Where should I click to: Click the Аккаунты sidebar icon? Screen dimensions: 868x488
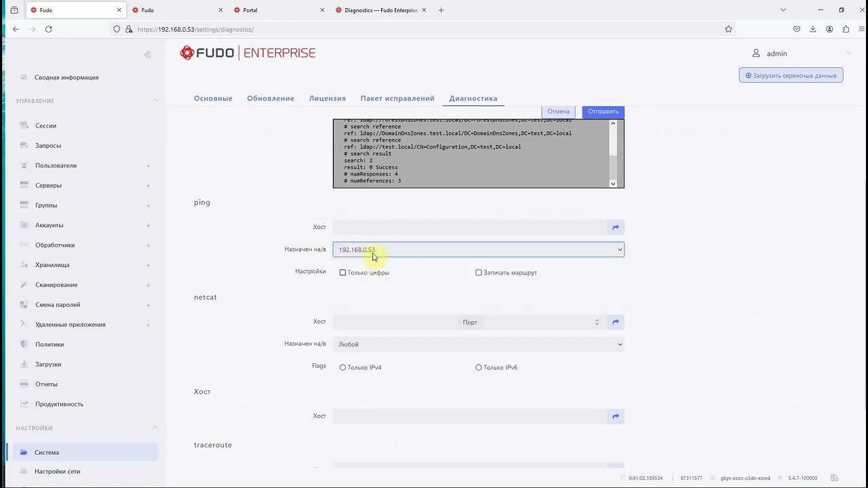(x=24, y=225)
